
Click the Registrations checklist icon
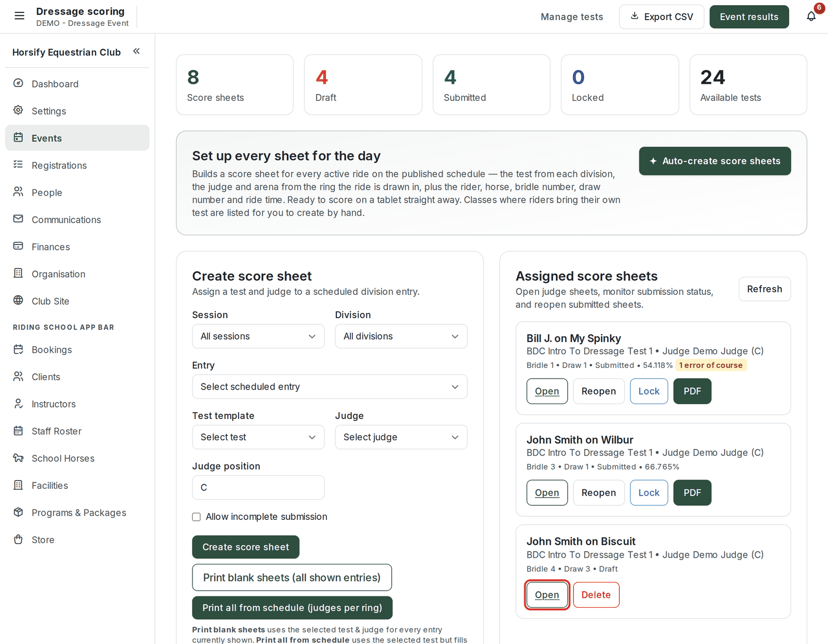(18, 164)
